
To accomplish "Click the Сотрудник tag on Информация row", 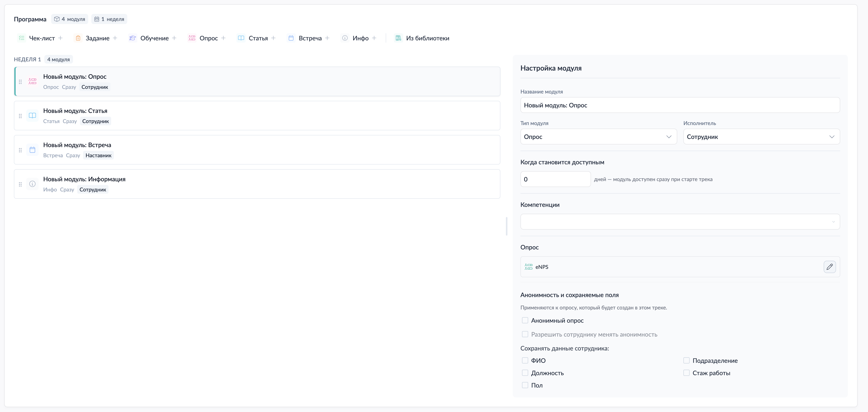I will [93, 190].
